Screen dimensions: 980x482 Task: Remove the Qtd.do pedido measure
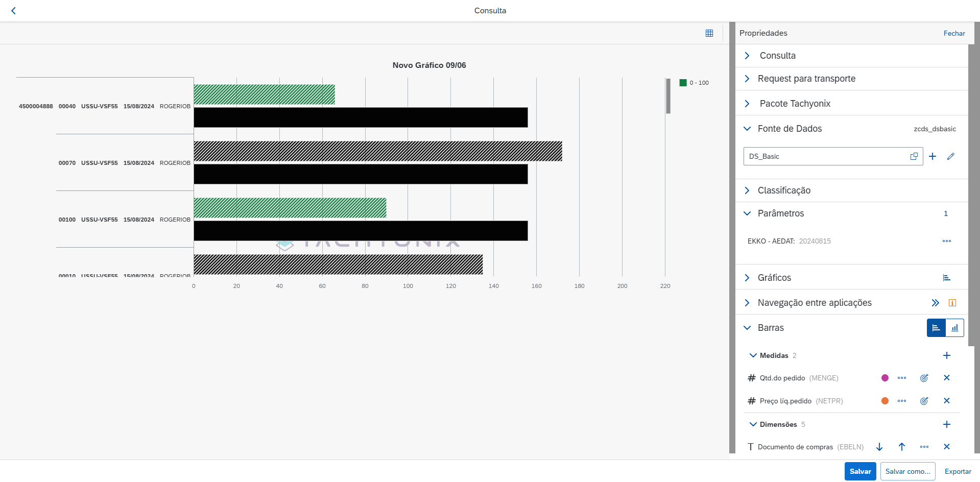(946, 378)
